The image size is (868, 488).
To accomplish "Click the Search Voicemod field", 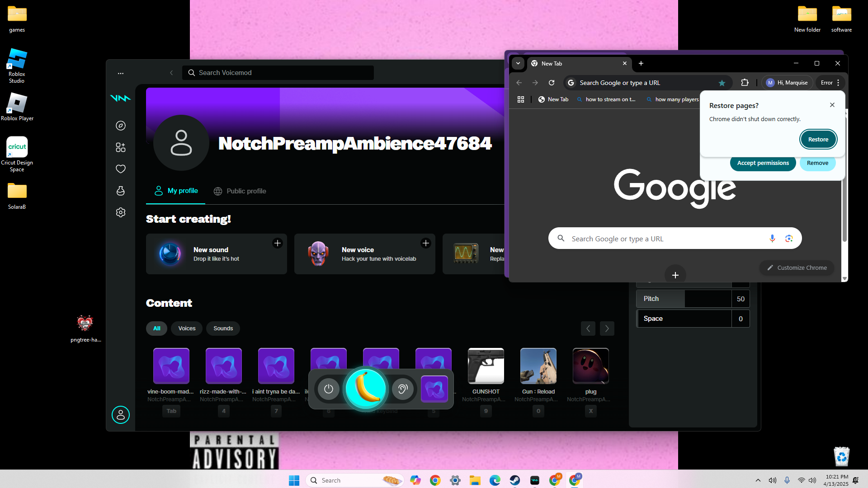I will tap(278, 73).
